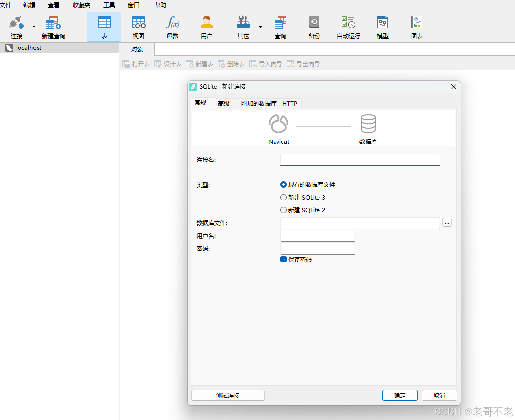The width and height of the screenshot is (515, 420).
Task: Open the 编辑 menu
Action: [29, 5]
